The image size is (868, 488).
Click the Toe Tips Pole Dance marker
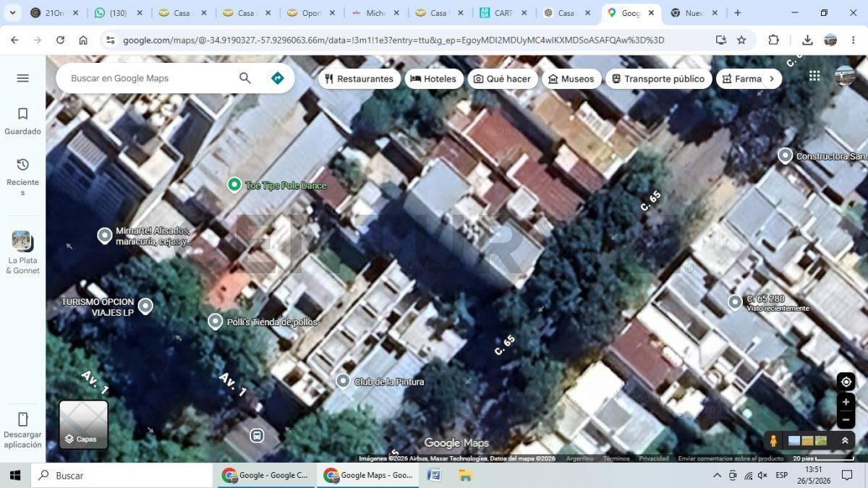234,185
